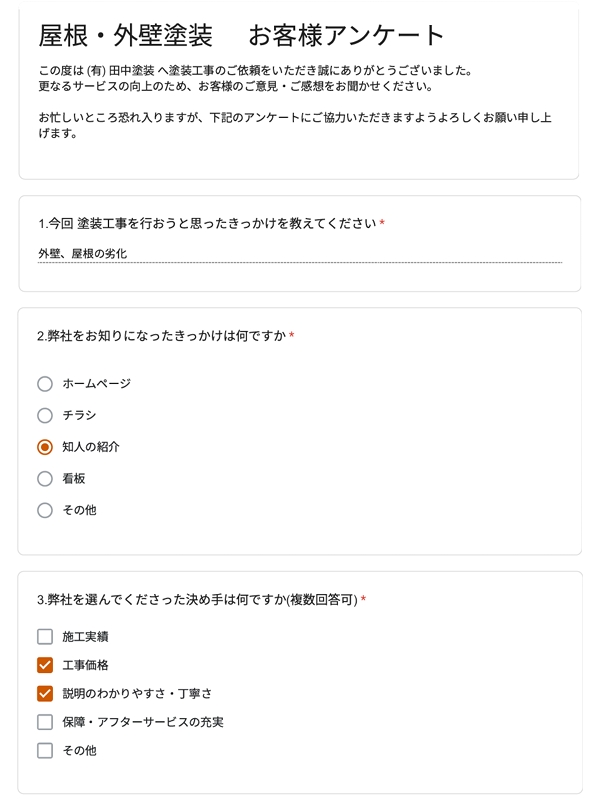Uncheck 説明のわかりやすさ・丁寧さ checkbox

(44, 693)
